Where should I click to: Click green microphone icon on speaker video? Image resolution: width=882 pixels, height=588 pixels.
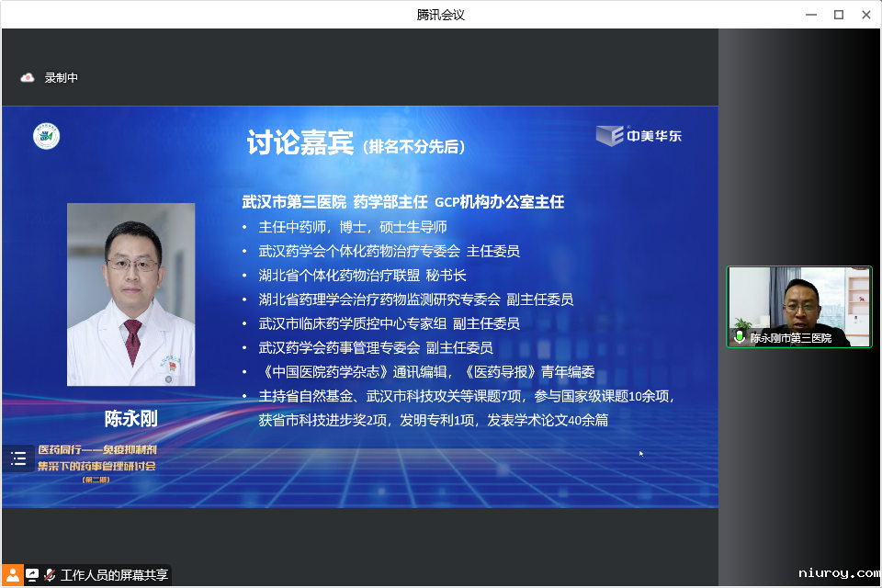pos(739,338)
